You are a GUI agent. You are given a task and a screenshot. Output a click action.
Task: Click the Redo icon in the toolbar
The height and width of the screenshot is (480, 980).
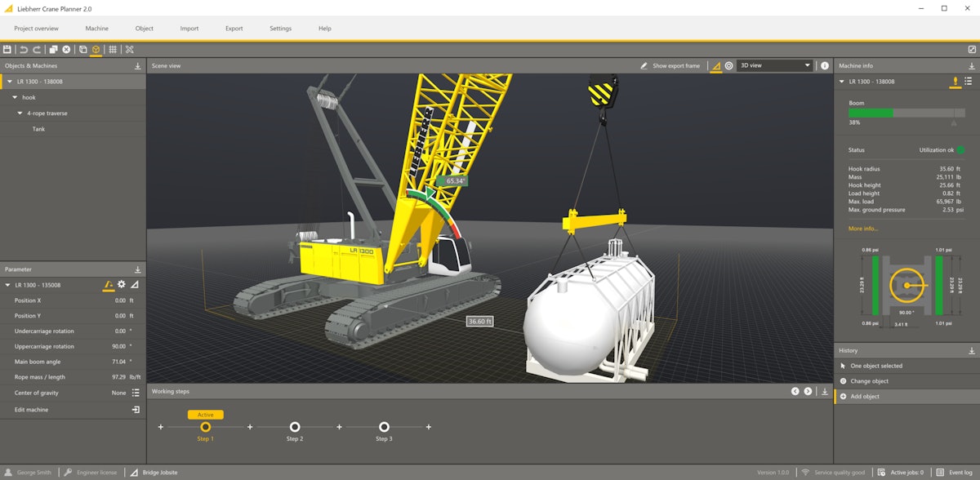click(x=37, y=49)
